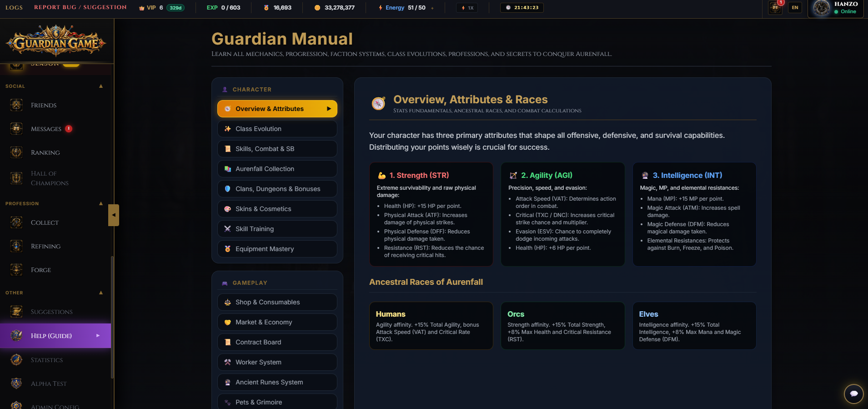Open the notification icon with red badge
This screenshot has width=868, height=409.
[x=775, y=7]
